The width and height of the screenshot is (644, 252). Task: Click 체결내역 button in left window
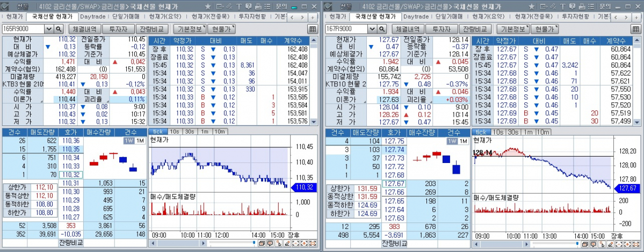[x=84, y=29]
